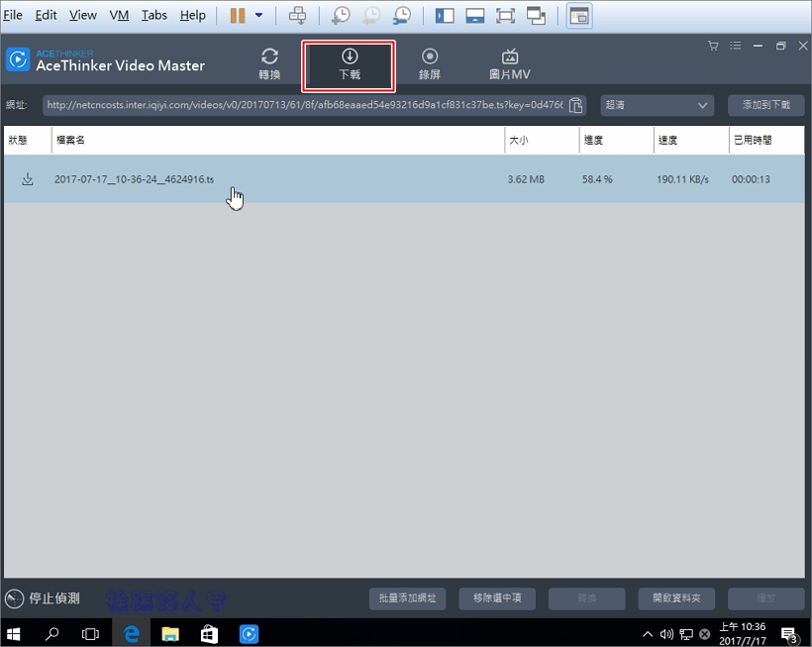This screenshot has height=647, width=812.
Task: Switch to Unity mode
Action: 536,16
